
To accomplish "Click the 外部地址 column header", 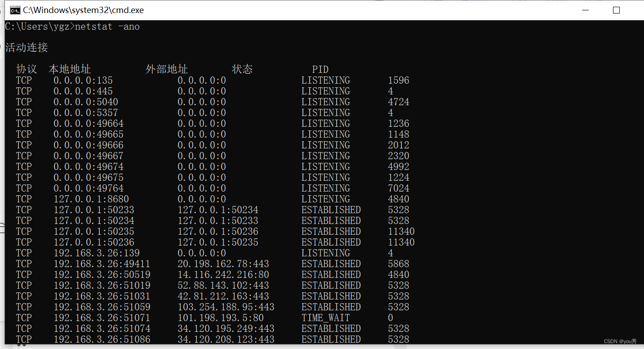I will pos(167,69).
